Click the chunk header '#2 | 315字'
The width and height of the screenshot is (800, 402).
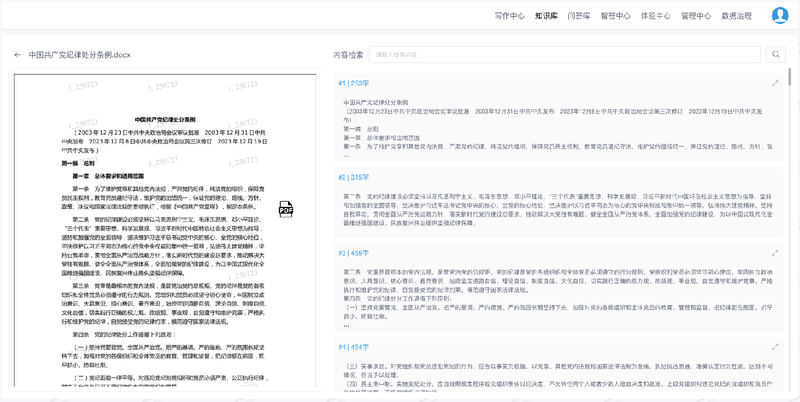(354, 178)
